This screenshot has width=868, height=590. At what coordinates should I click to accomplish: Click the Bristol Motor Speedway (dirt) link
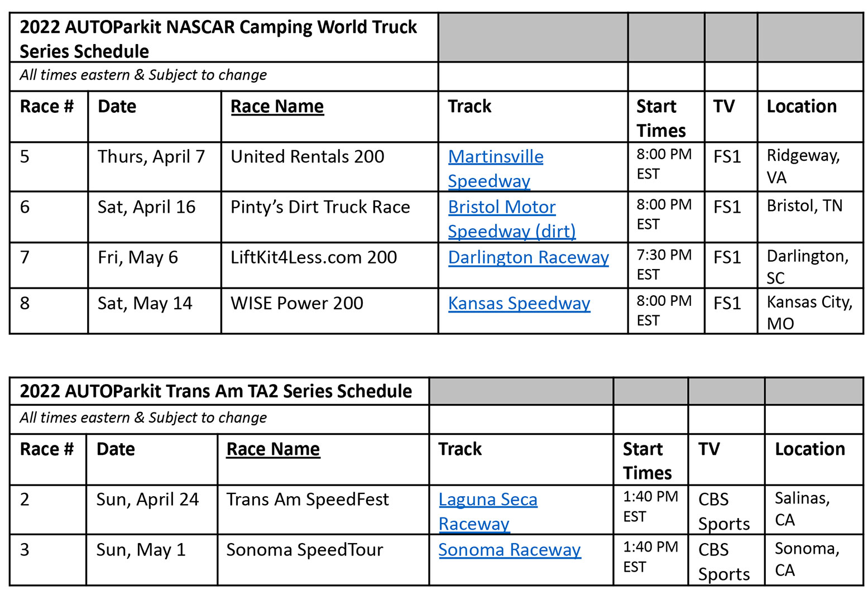click(x=501, y=207)
